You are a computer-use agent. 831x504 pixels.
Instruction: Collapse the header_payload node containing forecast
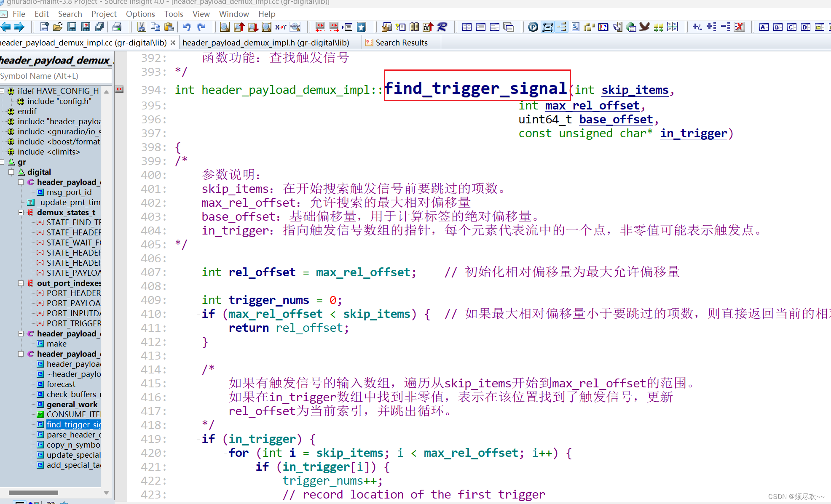point(21,354)
